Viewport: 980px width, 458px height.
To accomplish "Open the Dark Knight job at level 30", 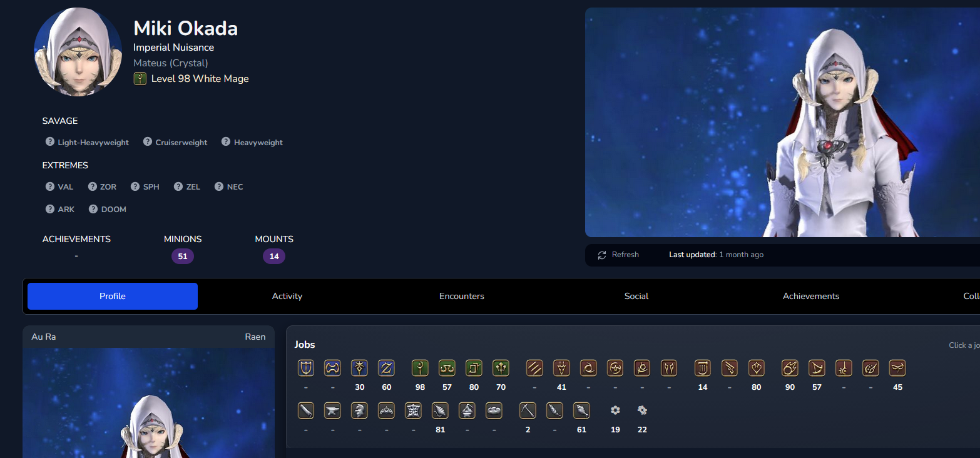I will pos(359,368).
